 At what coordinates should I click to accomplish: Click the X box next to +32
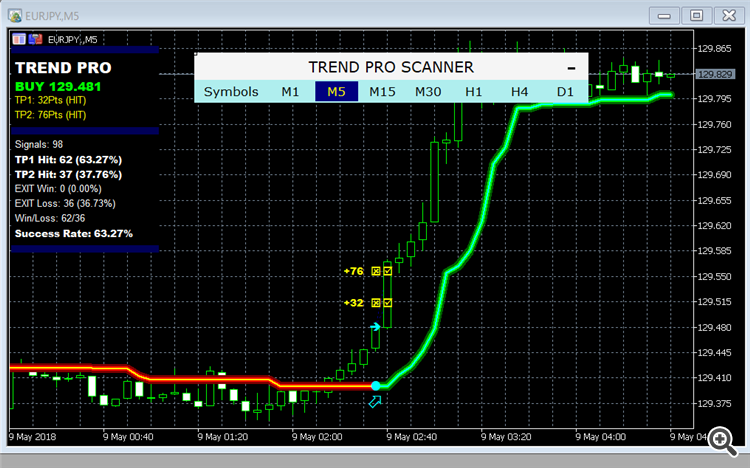[x=376, y=302]
